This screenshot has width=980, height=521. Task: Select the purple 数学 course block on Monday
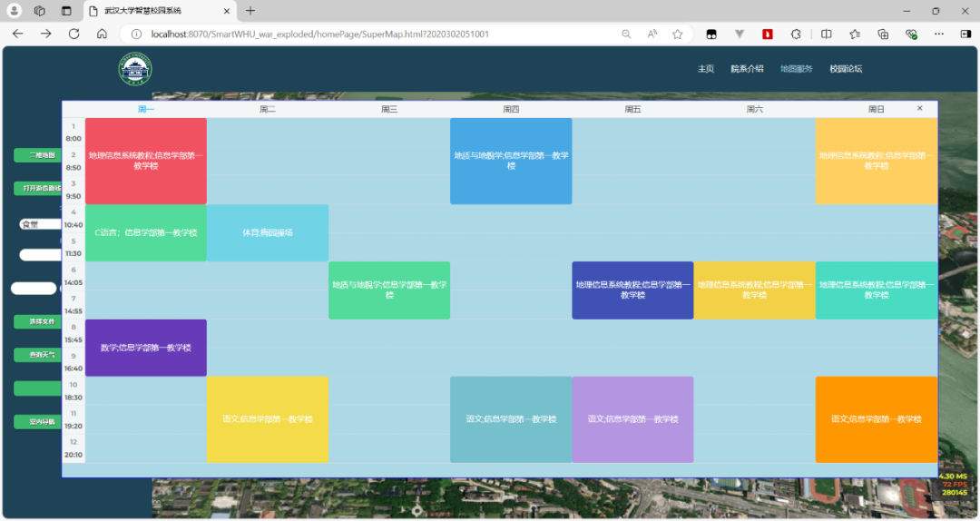(x=146, y=348)
